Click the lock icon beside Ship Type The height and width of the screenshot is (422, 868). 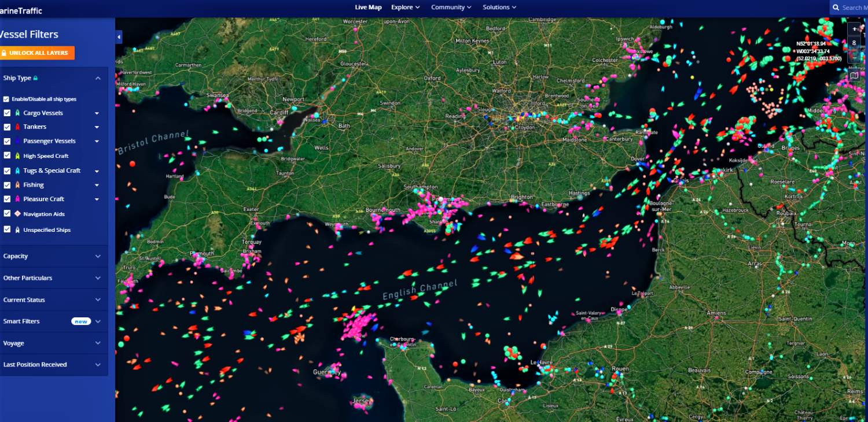[36, 77]
